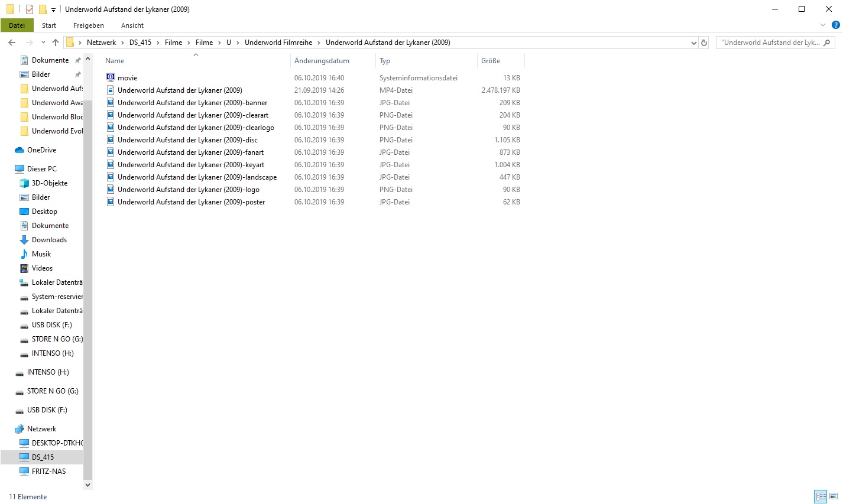Screen dimensions: 843x504
Task: Select the file ending in -poster
Action: [x=191, y=202]
